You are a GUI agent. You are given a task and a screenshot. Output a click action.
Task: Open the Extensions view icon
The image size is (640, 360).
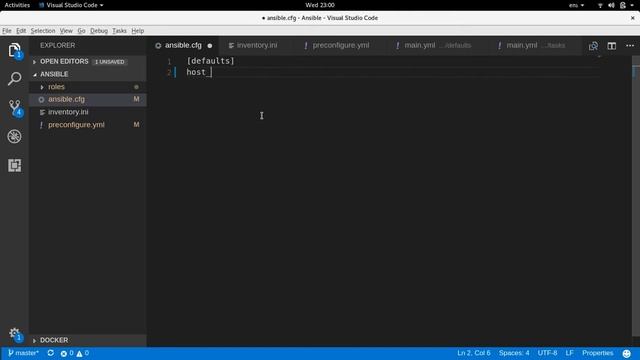[x=15, y=165]
